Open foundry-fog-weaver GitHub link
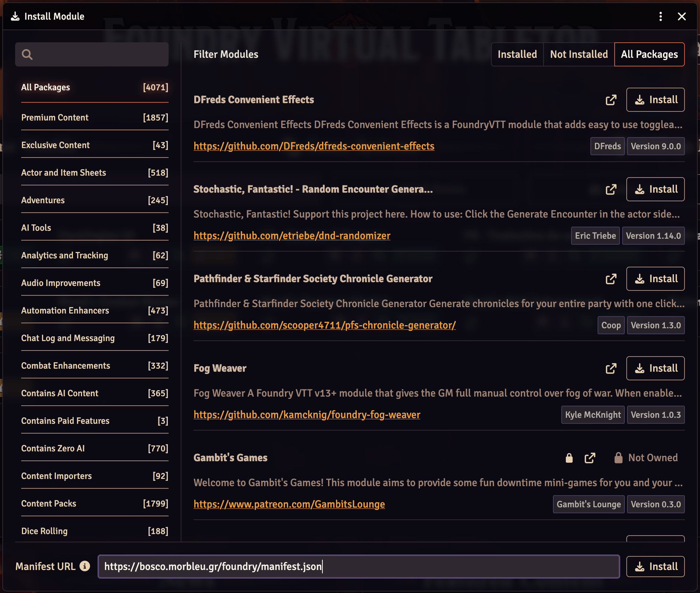This screenshot has width=700, height=593. click(307, 415)
